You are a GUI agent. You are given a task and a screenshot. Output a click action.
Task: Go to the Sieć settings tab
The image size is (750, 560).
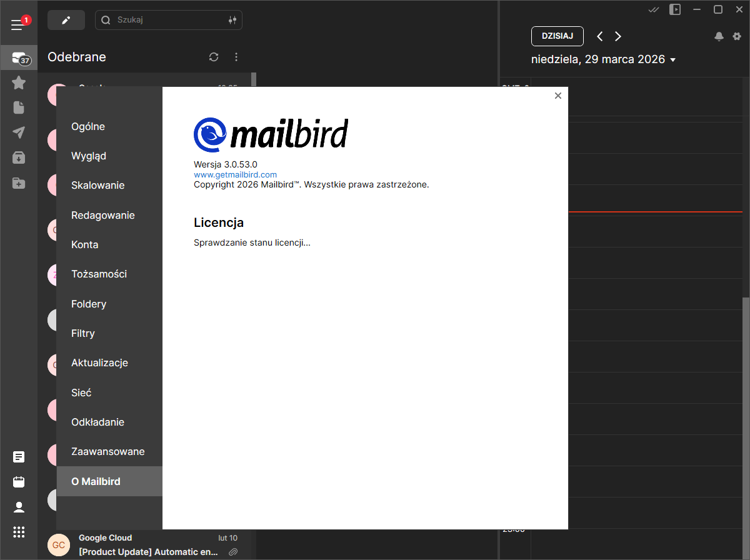pyautogui.click(x=109, y=392)
